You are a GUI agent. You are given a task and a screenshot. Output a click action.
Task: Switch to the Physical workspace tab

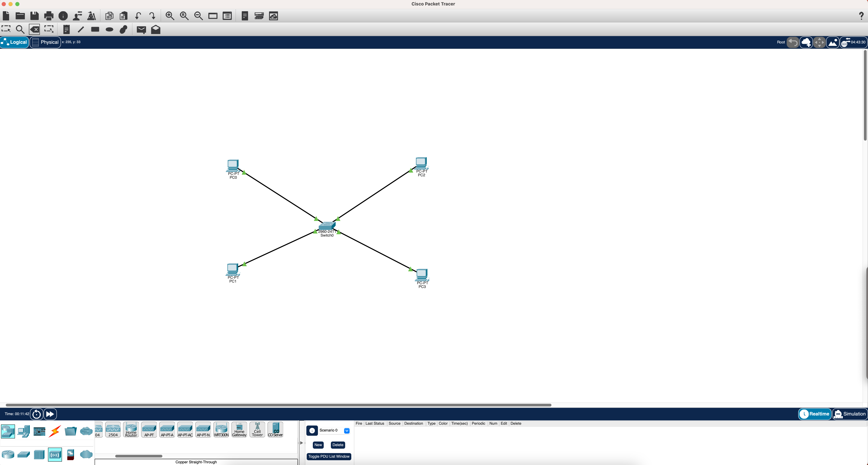[x=45, y=42]
